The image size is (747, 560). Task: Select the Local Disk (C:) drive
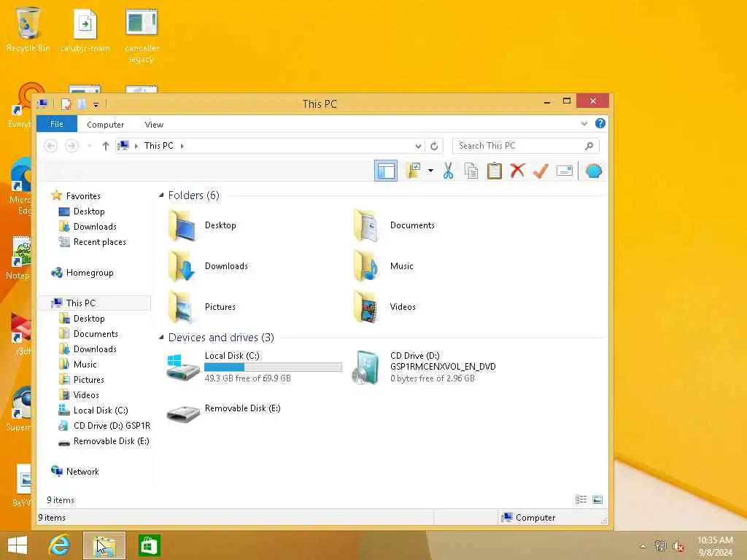pos(254,367)
